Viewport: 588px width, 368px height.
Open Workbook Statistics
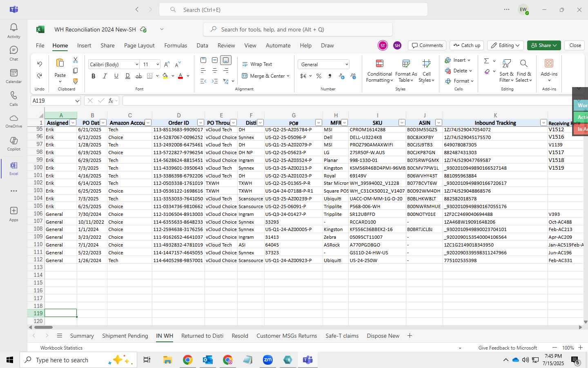click(x=61, y=348)
